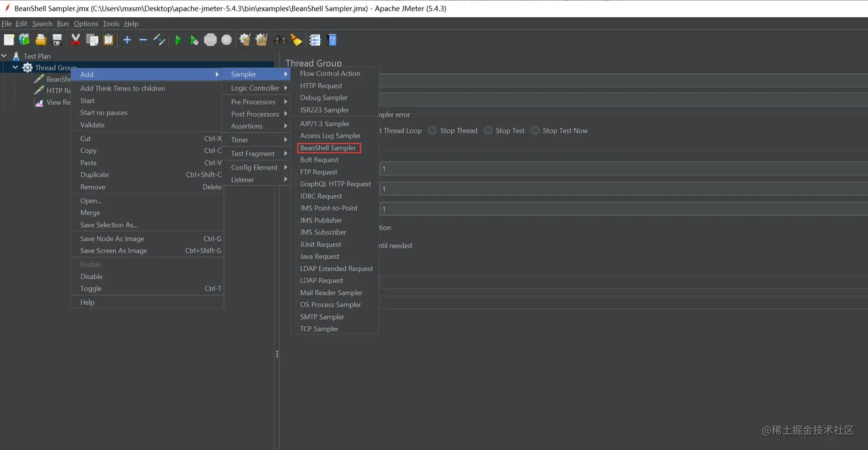The height and width of the screenshot is (450, 868).
Task: Collapse the Thread Group tree node
Action: 15,68
